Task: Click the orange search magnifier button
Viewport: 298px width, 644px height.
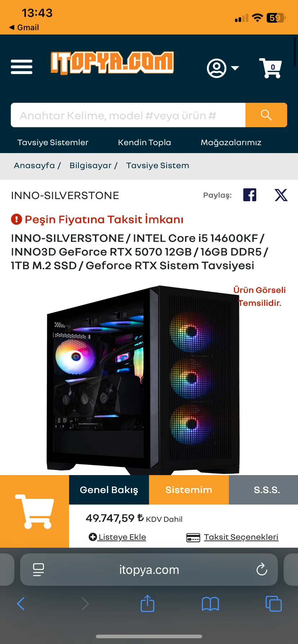Action: coord(266,115)
